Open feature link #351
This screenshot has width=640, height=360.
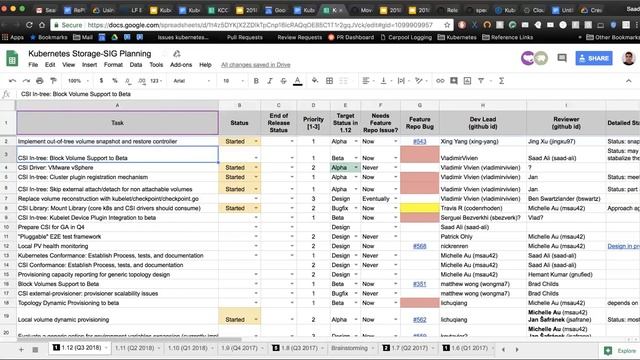419,284
